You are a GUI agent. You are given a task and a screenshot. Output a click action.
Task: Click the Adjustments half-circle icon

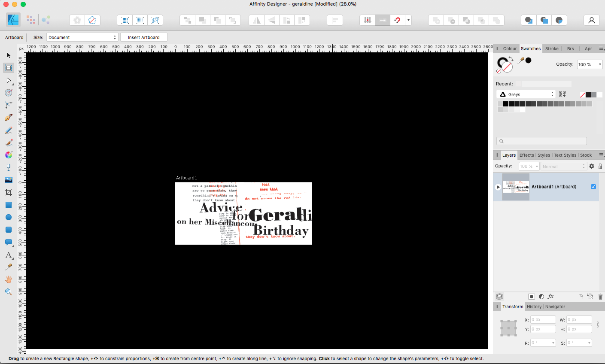tap(541, 297)
